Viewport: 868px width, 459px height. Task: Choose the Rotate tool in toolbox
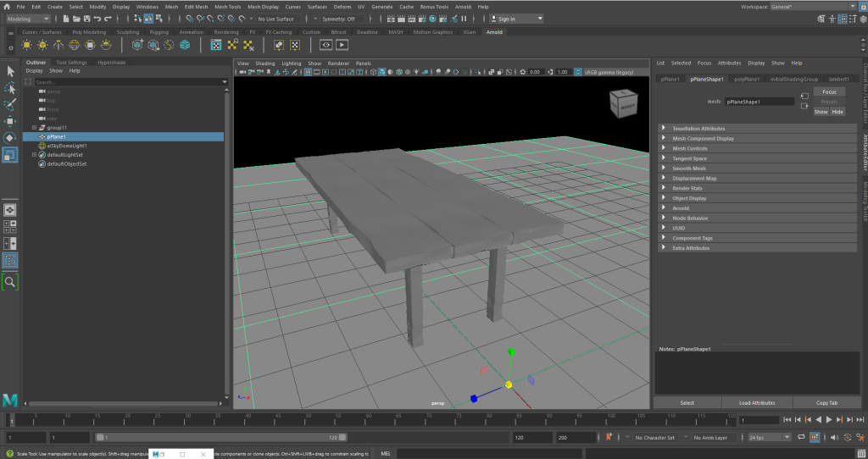pyautogui.click(x=10, y=138)
